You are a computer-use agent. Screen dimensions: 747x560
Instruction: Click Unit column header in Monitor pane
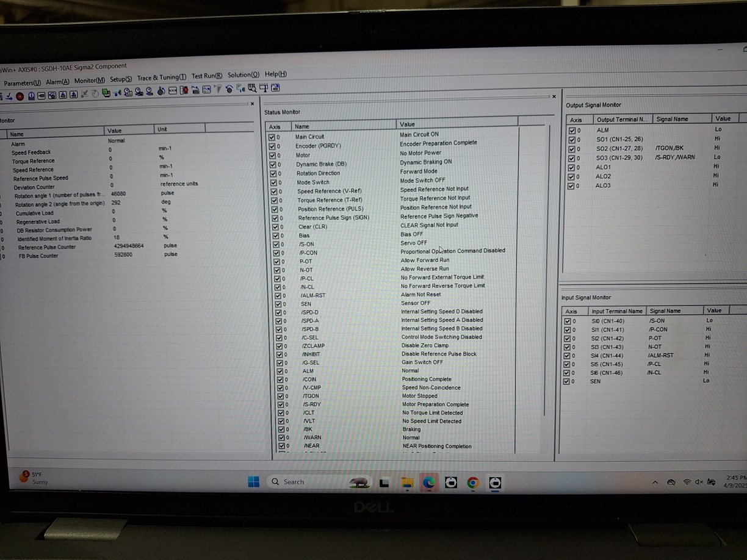(x=179, y=129)
